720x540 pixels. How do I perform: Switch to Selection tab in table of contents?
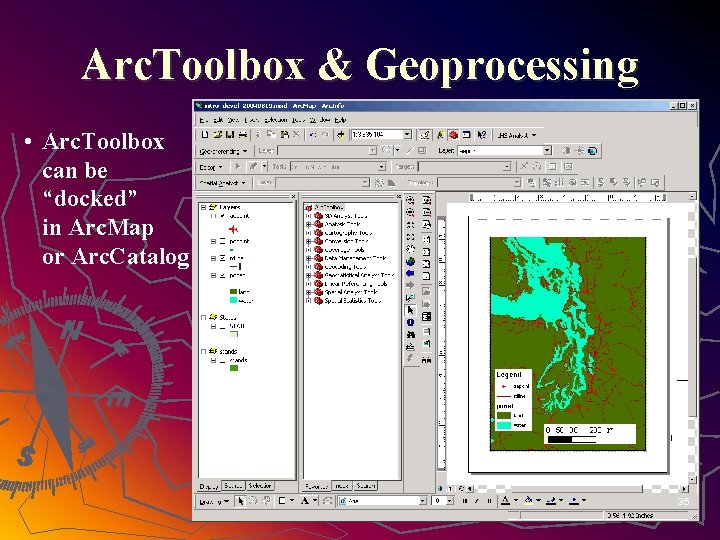coord(260,486)
